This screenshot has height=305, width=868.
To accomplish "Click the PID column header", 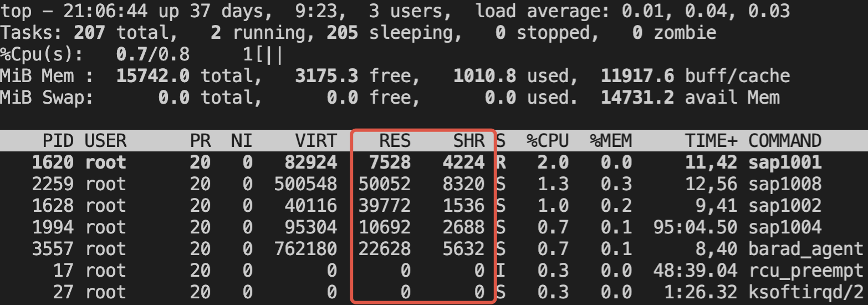I will point(58,141).
